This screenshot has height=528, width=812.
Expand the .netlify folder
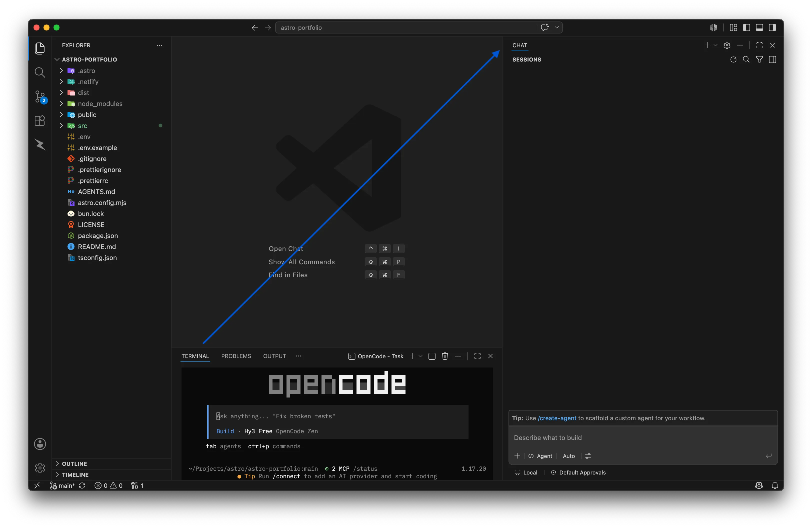tap(111, 81)
